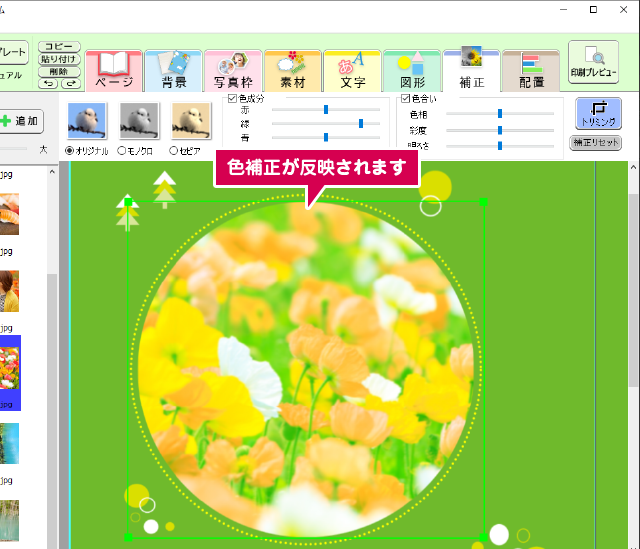Select the highlighted tulip flowers thumbnail
Screen dimensions: 640x549
coord(9,368)
